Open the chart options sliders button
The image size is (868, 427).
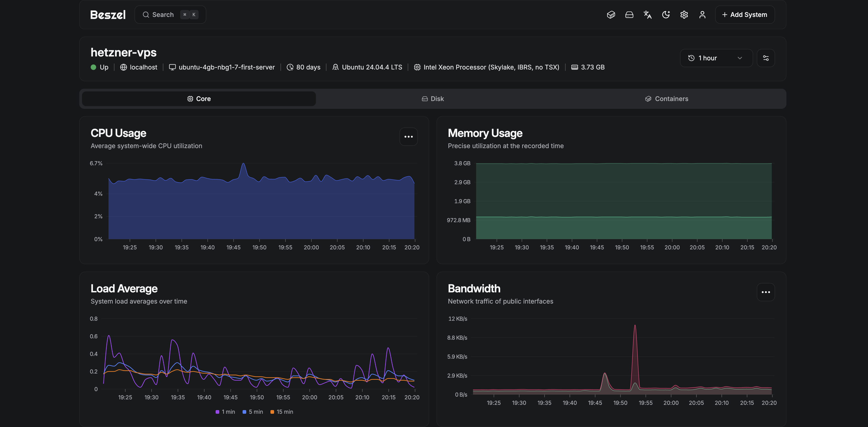[766, 58]
